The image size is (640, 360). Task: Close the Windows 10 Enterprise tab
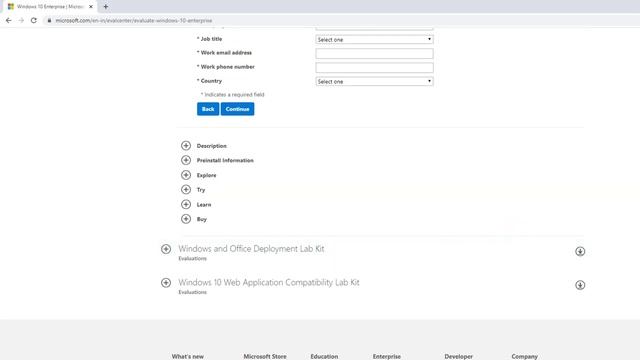click(x=91, y=7)
